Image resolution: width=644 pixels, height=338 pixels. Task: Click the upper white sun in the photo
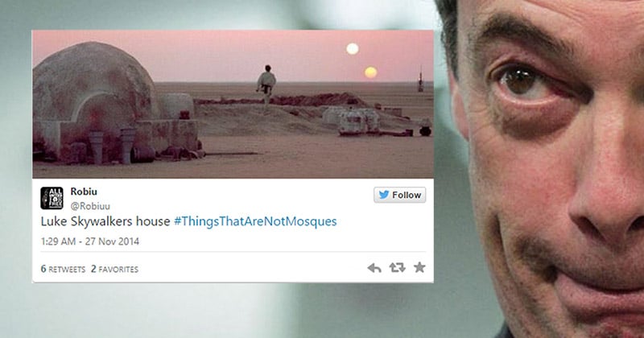pyautogui.click(x=353, y=49)
